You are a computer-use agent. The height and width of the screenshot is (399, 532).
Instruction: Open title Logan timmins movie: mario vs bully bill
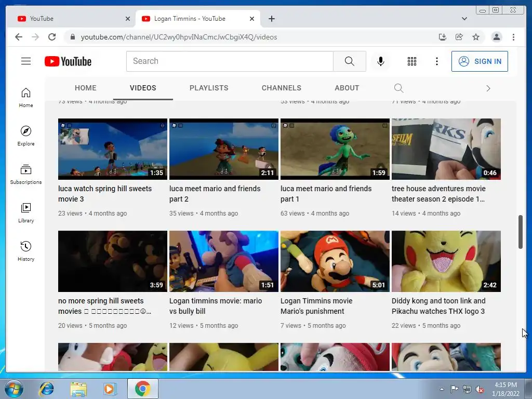click(216, 306)
